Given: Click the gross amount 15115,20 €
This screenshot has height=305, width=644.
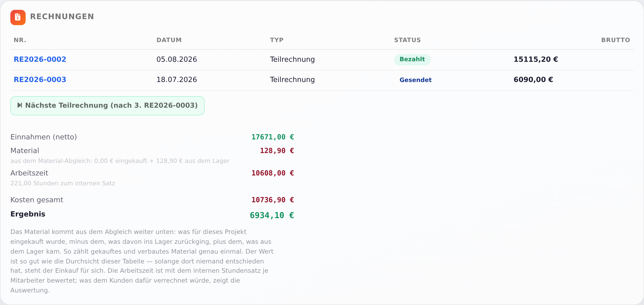Looking at the screenshot, I should click(x=536, y=59).
